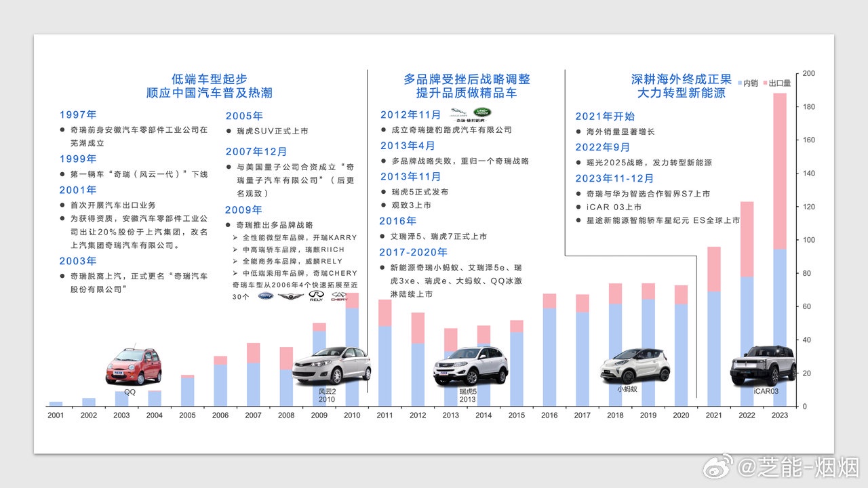Select the silver 风云2 sedan image
The image size is (868, 488).
click(x=332, y=365)
